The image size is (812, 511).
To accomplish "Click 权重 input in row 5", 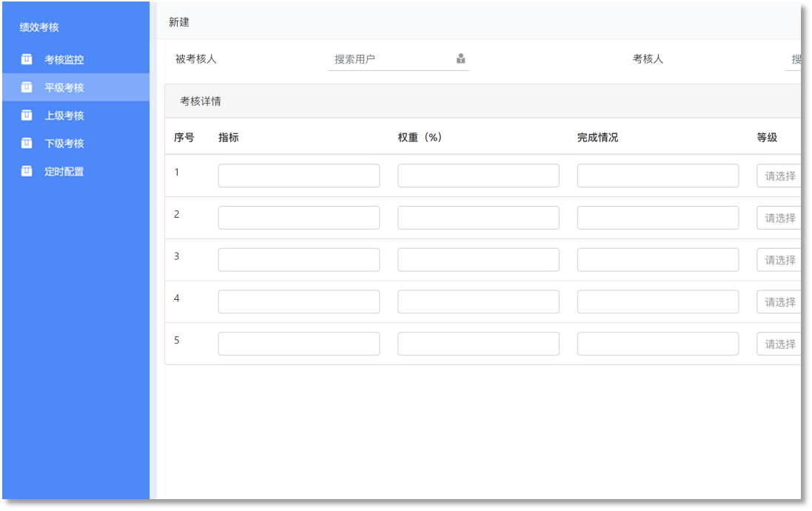I will 478,344.
